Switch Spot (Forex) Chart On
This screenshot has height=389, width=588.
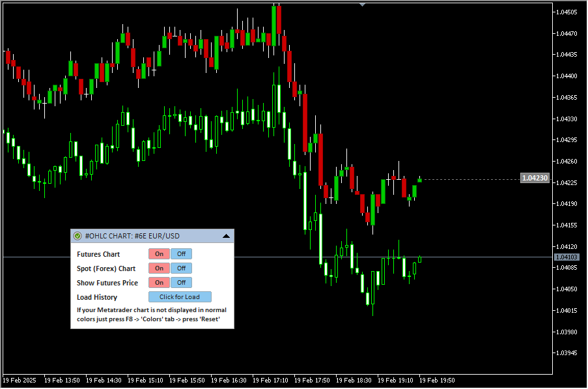[159, 268]
